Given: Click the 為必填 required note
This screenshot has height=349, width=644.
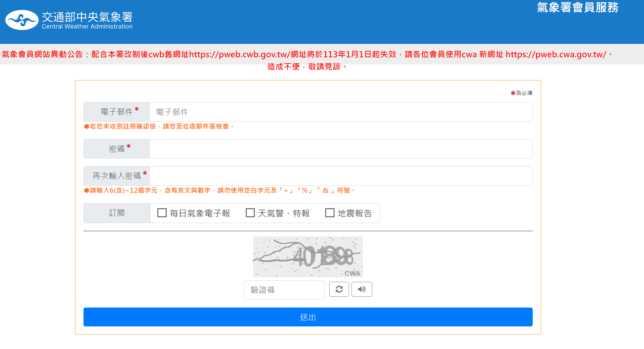Looking at the screenshot, I should (523, 93).
